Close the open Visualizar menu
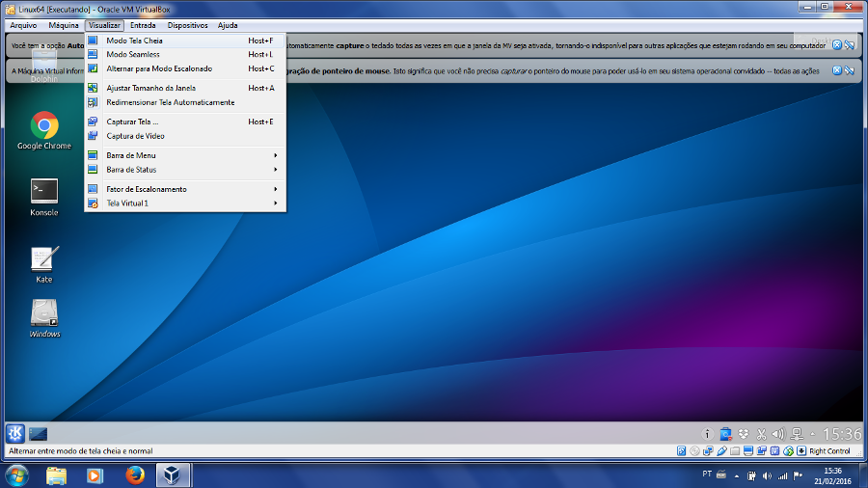 [104, 25]
